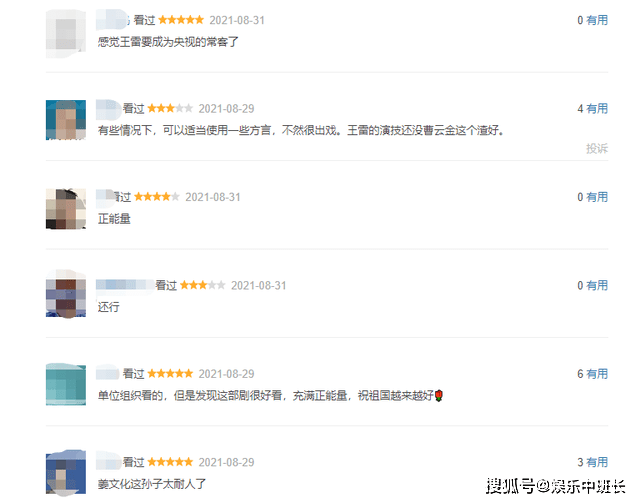Mark the 王雷 央视常客 review as 有用

point(597,20)
